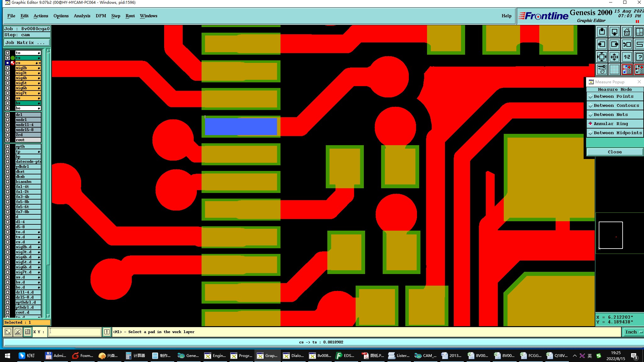The width and height of the screenshot is (644, 362).
Task: Click the XY coordinate input field
Action: tap(75, 332)
